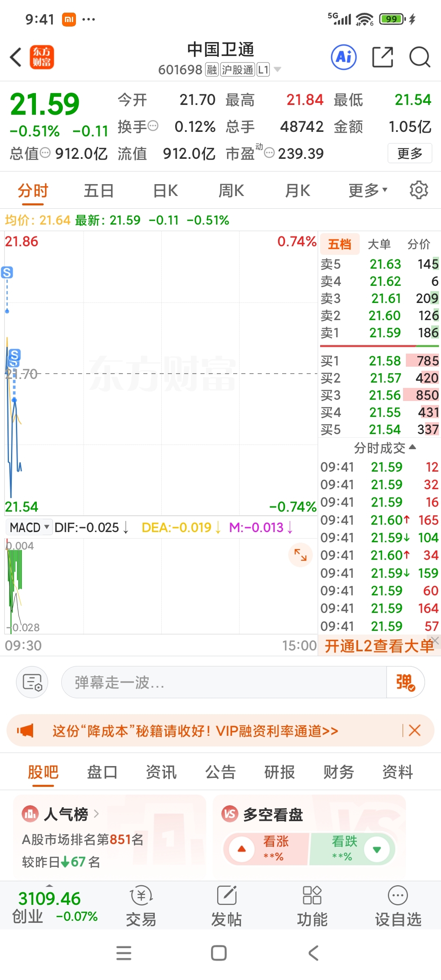Switch to 月K chart tab
Image resolution: width=441 pixels, height=980 pixels.
tap(297, 190)
